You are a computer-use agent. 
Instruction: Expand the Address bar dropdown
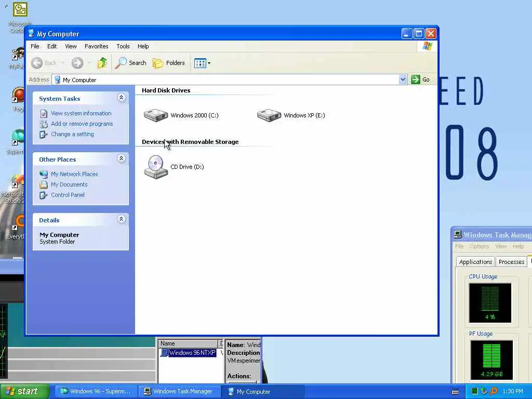[403, 79]
